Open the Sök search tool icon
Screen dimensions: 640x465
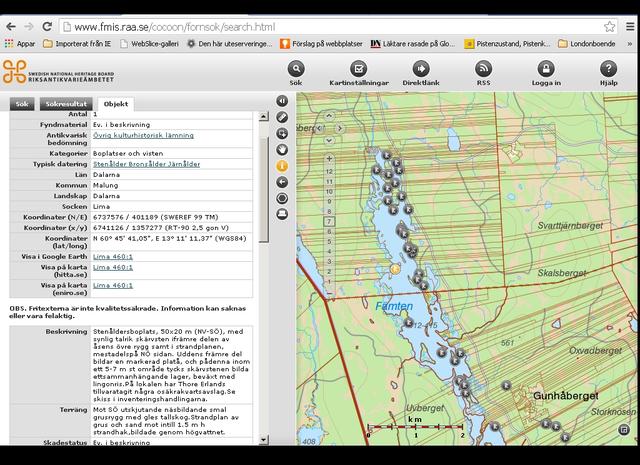click(x=294, y=68)
